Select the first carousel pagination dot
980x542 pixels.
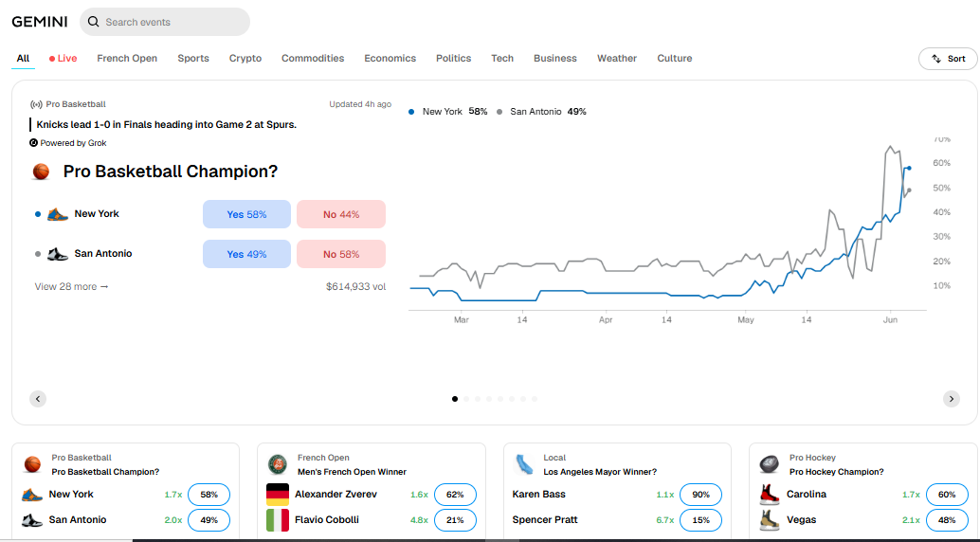pyautogui.click(x=455, y=399)
